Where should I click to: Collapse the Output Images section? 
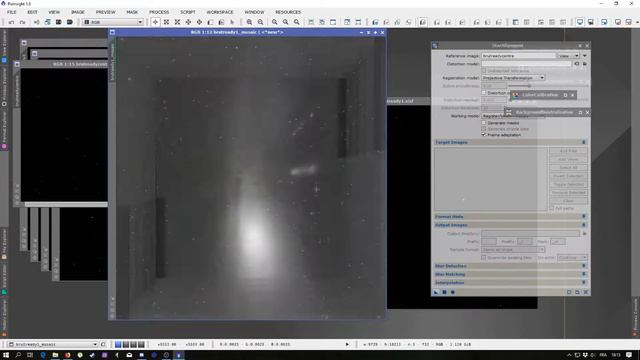point(583,225)
